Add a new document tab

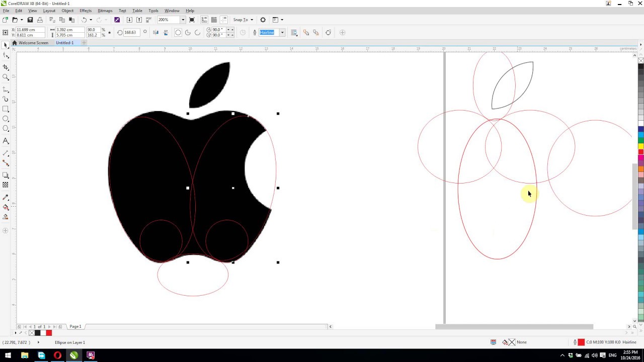(84, 43)
